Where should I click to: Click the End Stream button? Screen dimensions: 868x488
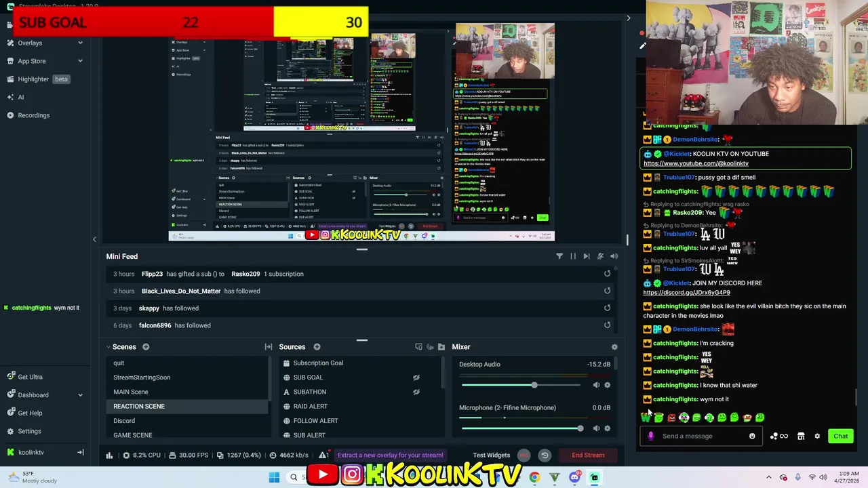[x=588, y=455]
